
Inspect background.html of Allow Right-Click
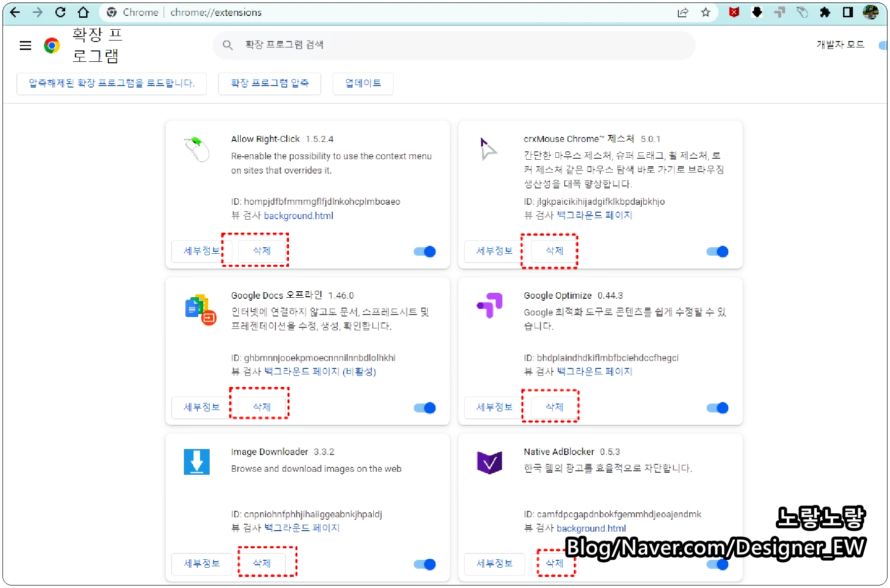tap(299, 216)
